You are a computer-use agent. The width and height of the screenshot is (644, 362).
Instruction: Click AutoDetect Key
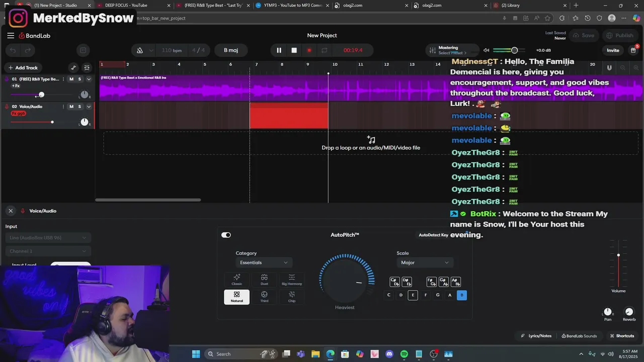pos(433,235)
